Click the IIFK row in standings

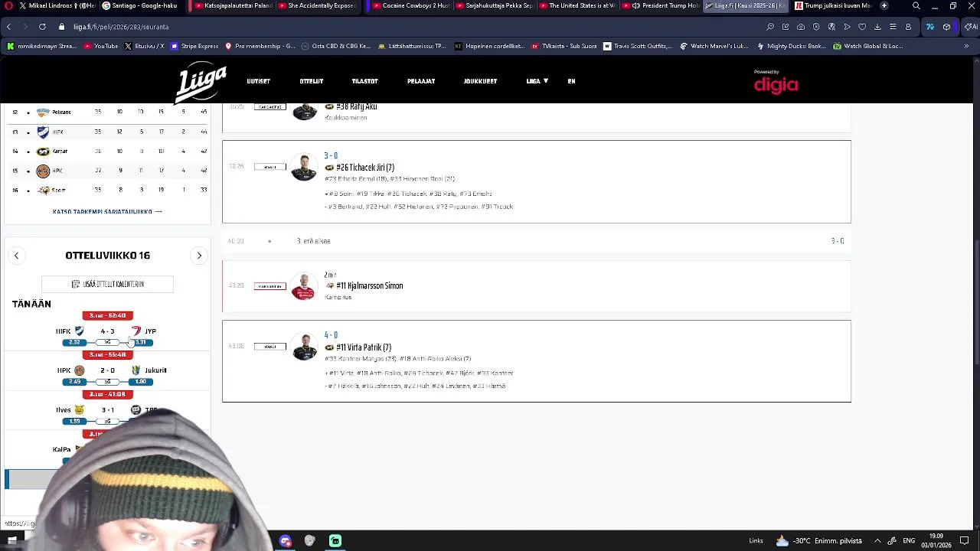coord(107,132)
